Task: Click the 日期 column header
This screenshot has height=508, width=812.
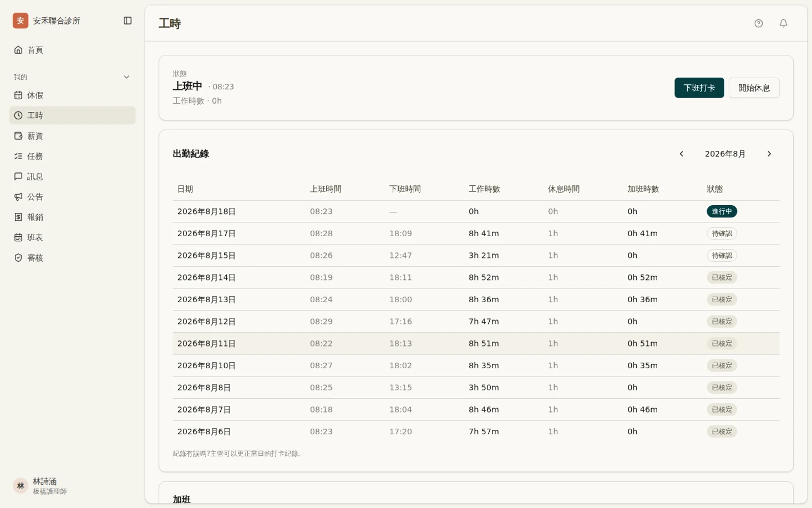Action: pyautogui.click(x=185, y=189)
